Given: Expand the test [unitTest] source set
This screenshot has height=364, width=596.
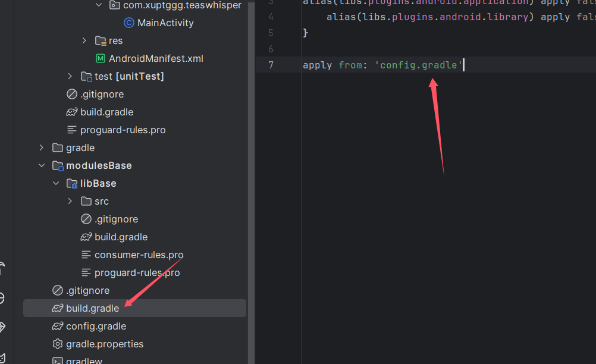Looking at the screenshot, I should (x=70, y=76).
